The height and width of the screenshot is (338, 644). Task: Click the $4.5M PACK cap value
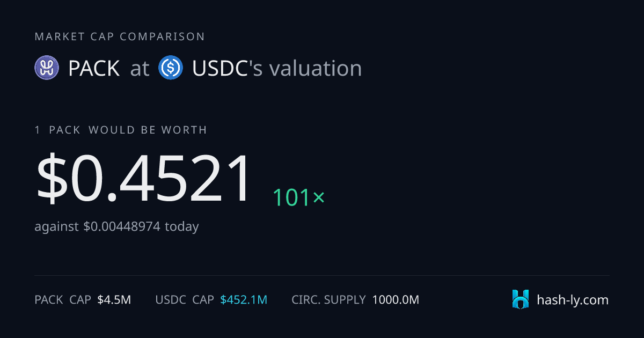click(x=114, y=300)
